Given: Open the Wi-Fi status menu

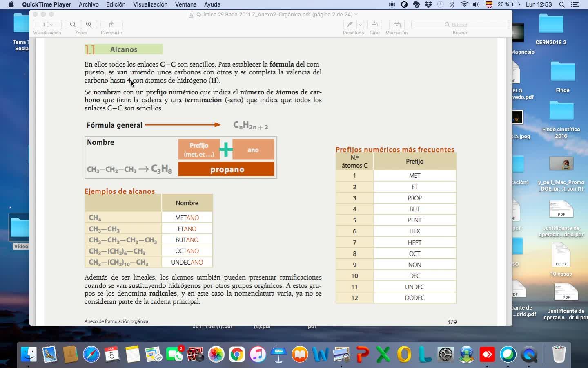Looking at the screenshot, I should [x=464, y=4].
